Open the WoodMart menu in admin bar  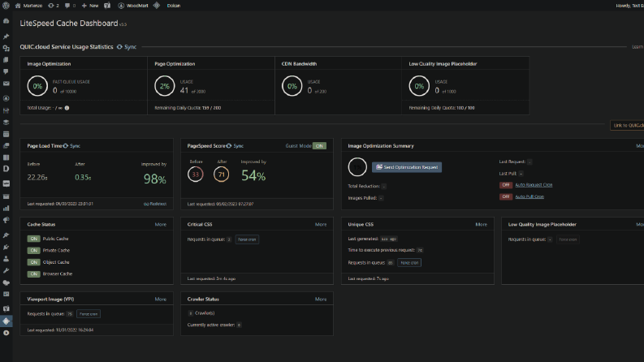click(133, 6)
